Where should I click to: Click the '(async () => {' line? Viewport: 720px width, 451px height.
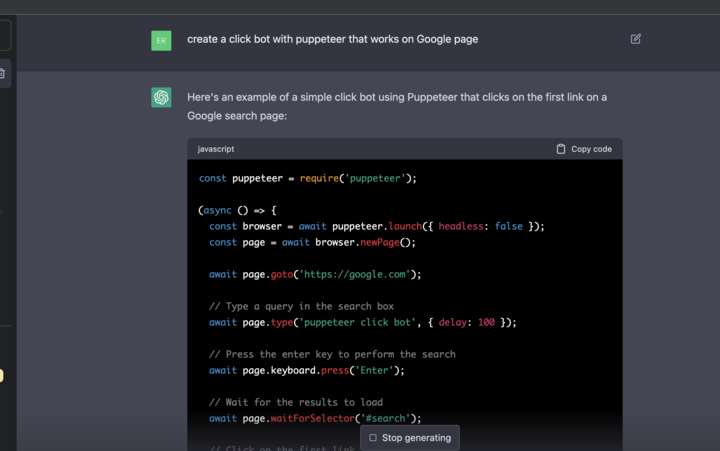pos(237,210)
